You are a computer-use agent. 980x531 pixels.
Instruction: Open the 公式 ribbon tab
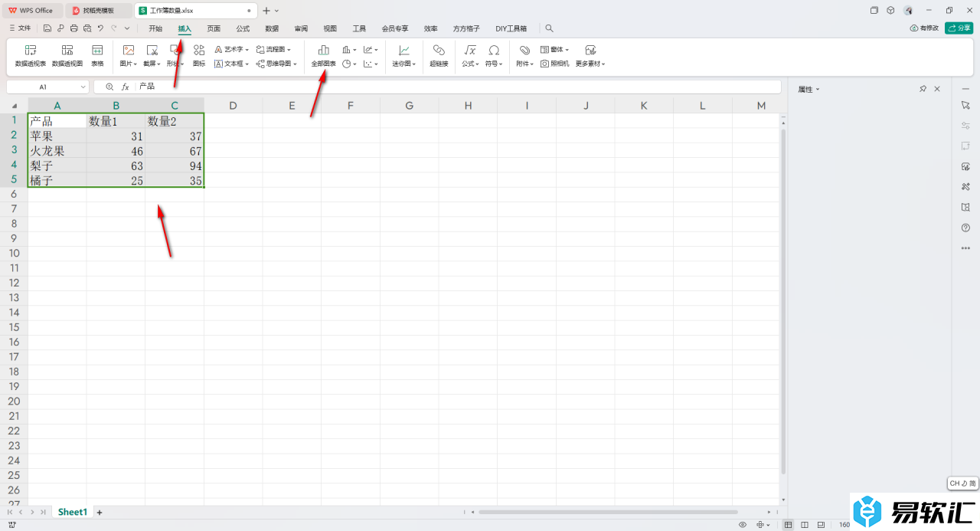[243, 28]
